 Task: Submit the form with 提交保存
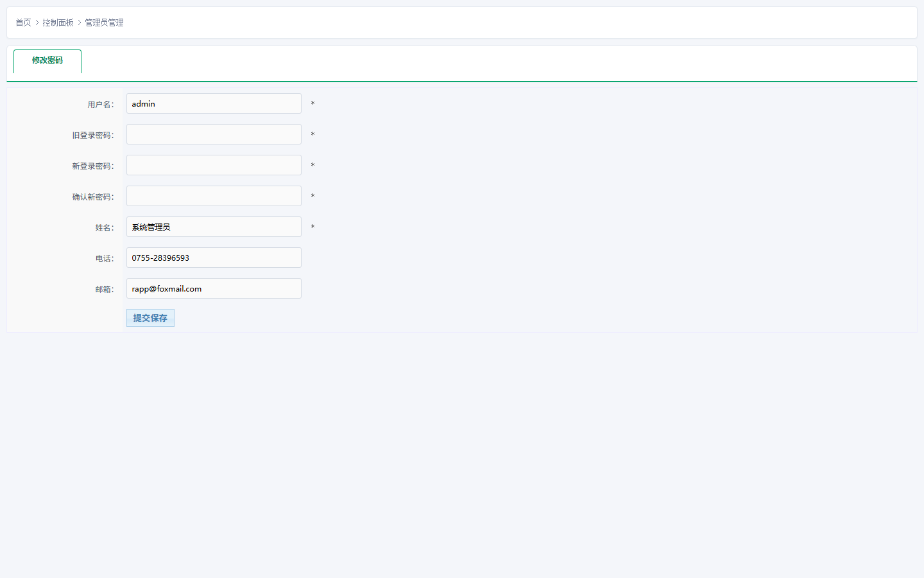tap(150, 318)
